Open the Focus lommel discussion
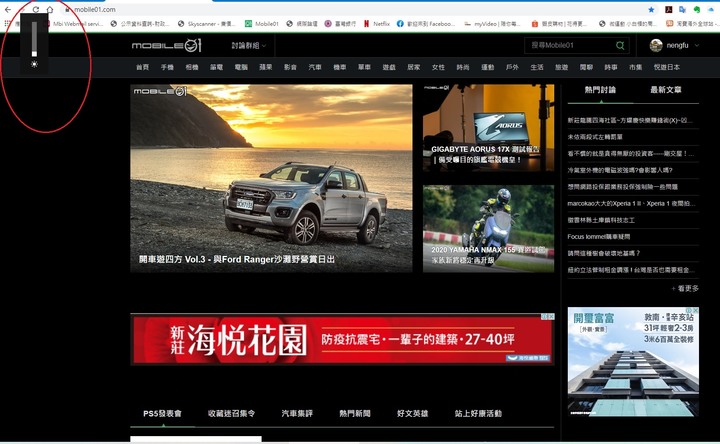Image resolution: width=720 pixels, height=444 pixels. click(x=599, y=237)
